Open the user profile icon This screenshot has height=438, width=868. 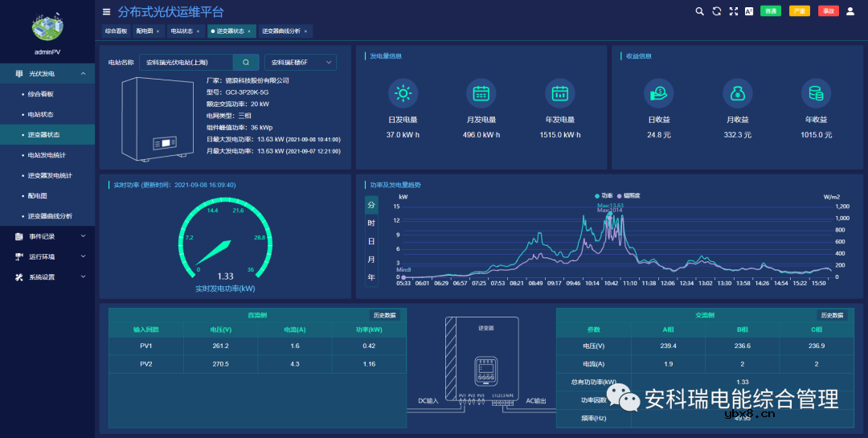850,11
